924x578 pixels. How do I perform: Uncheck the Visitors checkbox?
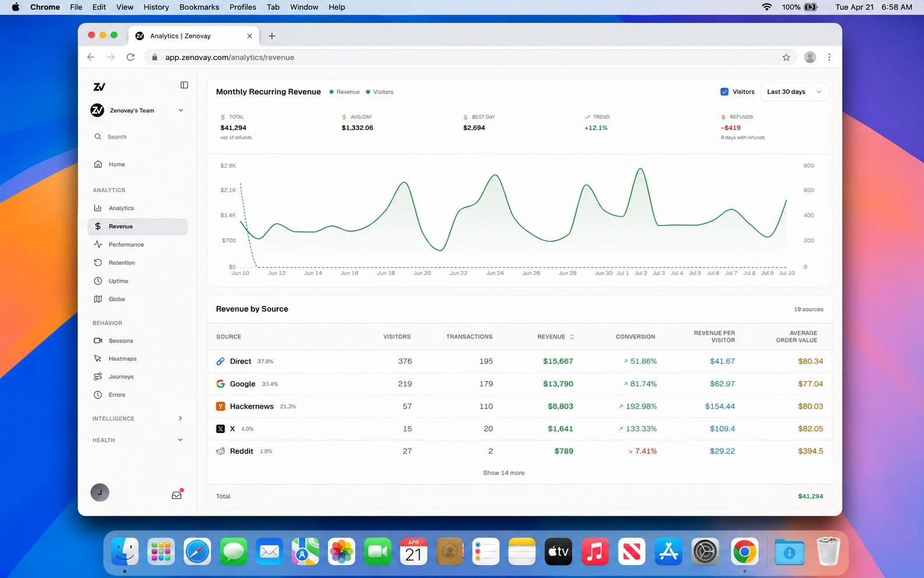[724, 91]
